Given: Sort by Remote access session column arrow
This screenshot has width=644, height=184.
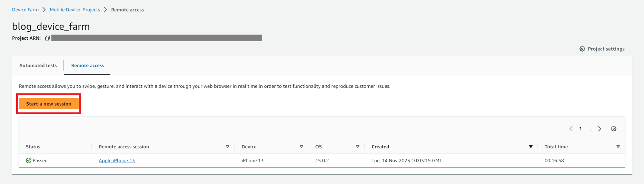Looking at the screenshot, I should tap(228, 147).
